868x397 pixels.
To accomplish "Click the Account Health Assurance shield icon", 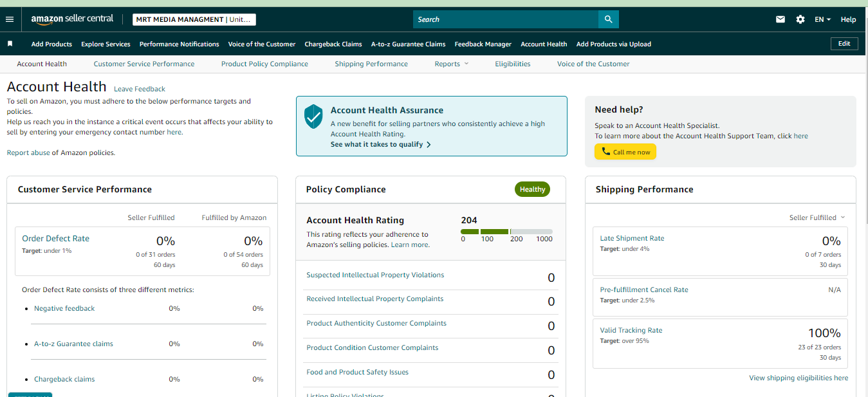I will coord(313,116).
